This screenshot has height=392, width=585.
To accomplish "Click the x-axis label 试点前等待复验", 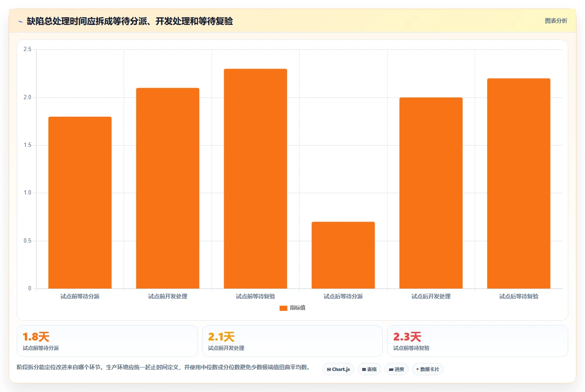I will [255, 296].
